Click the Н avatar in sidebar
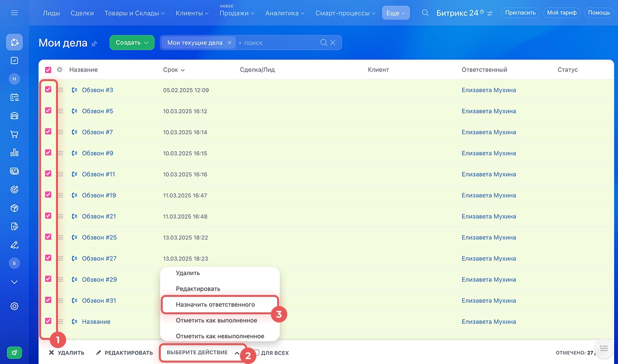 14,79
